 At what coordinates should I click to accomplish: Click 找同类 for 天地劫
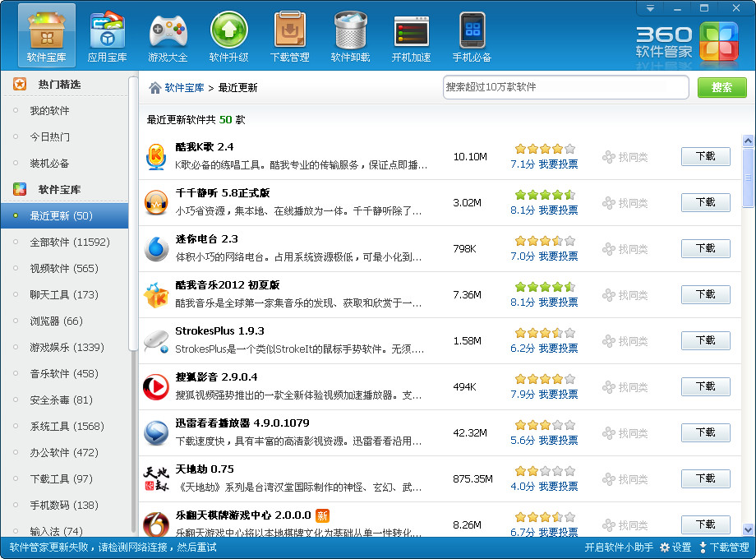(625, 479)
